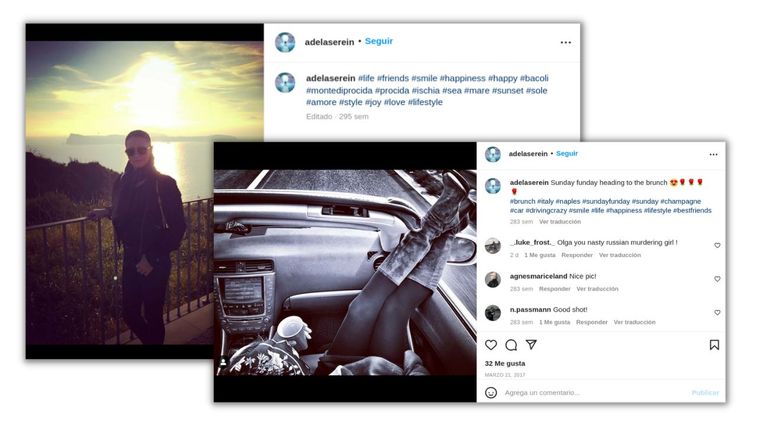
Task: Open the #naples hashtag
Action: 568,201
